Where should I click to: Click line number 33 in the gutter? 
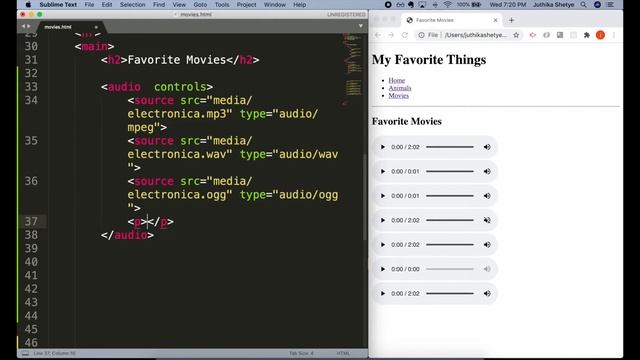31,87
